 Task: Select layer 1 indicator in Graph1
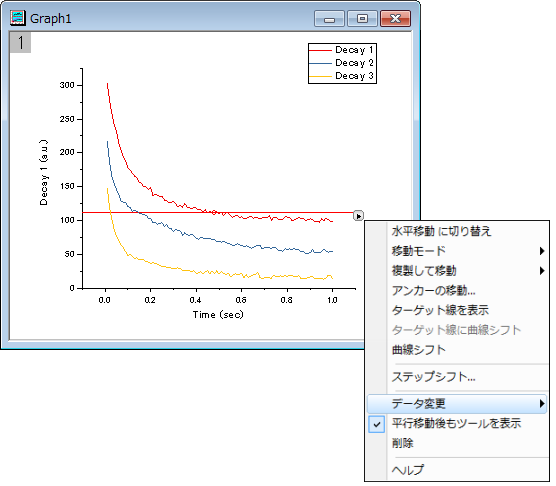pos(20,43)
